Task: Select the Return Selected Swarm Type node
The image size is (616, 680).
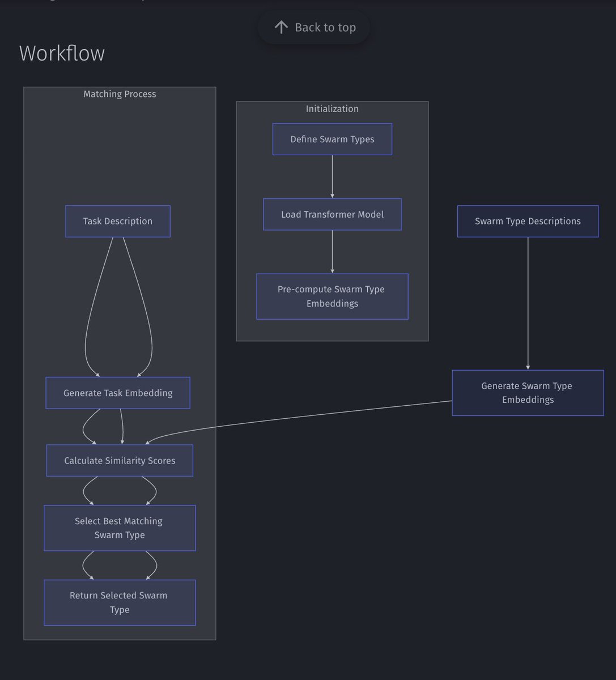Action: [x=120, y=602]
